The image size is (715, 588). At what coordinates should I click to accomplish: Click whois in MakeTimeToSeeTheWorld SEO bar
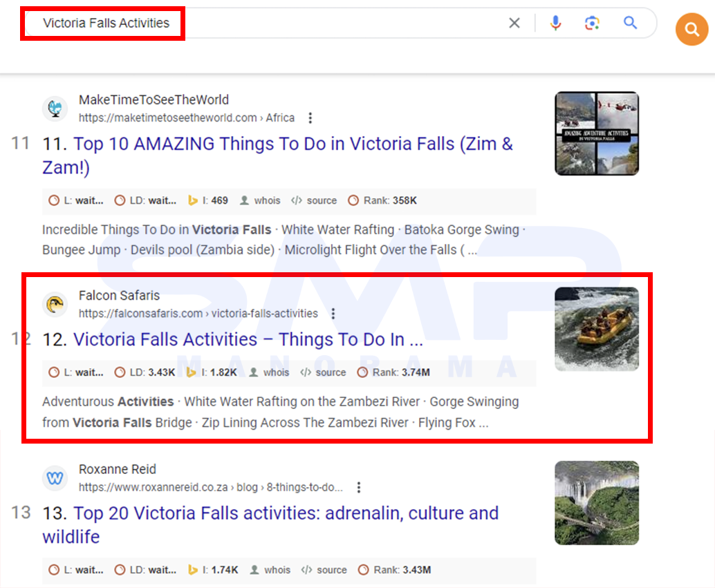point(261,200)
